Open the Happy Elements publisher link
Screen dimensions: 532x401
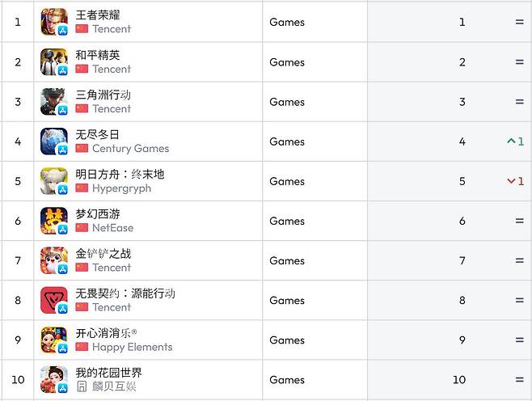point(132,347)
